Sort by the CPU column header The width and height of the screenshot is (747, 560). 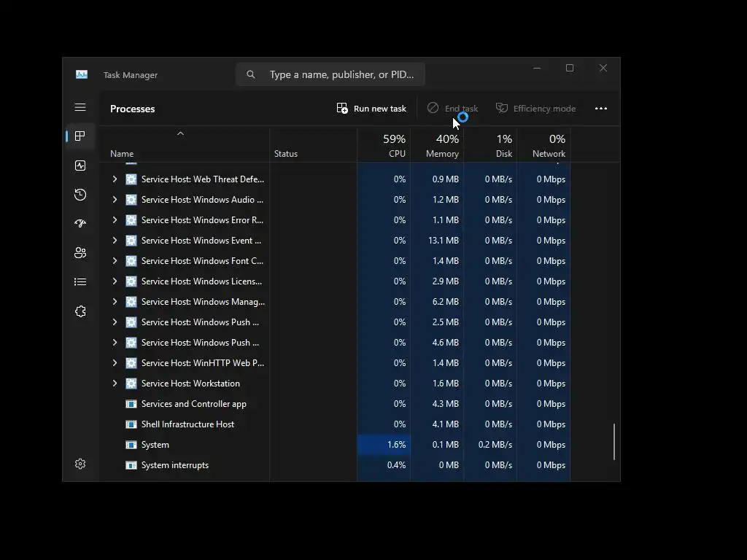pos(384,145)
